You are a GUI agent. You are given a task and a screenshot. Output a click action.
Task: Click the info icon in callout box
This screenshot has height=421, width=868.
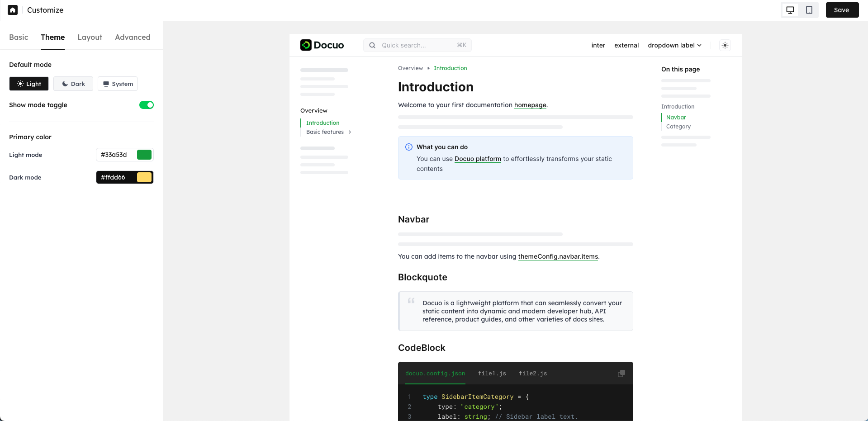click(x=409, y=147)
